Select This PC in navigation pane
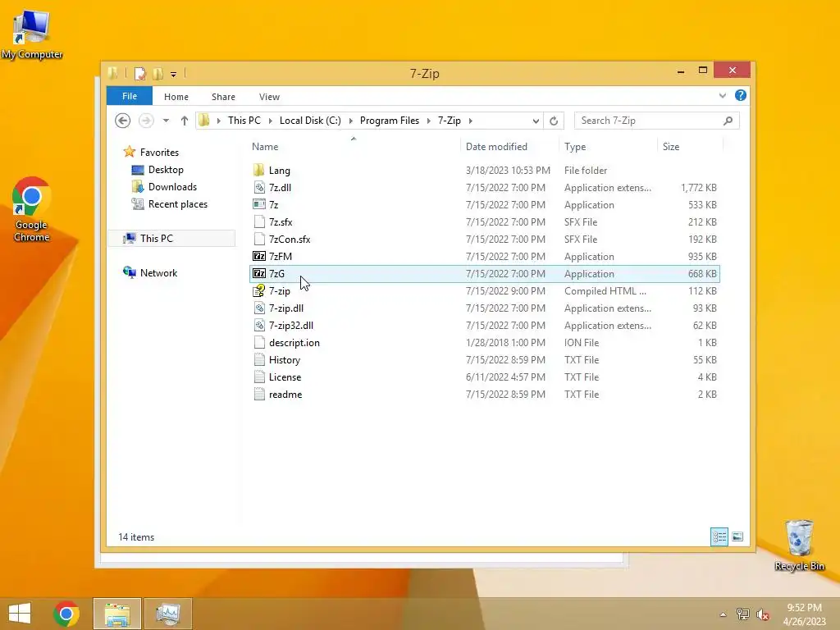This screenshot has width=840, height=630. (157, 239)
